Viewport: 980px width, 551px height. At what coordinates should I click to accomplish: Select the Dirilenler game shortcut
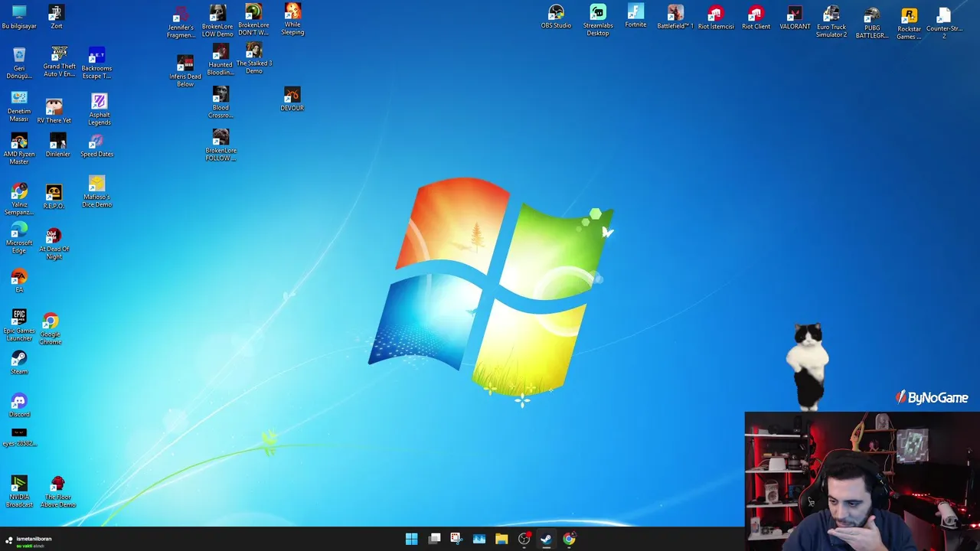click(x=57, y=145)
